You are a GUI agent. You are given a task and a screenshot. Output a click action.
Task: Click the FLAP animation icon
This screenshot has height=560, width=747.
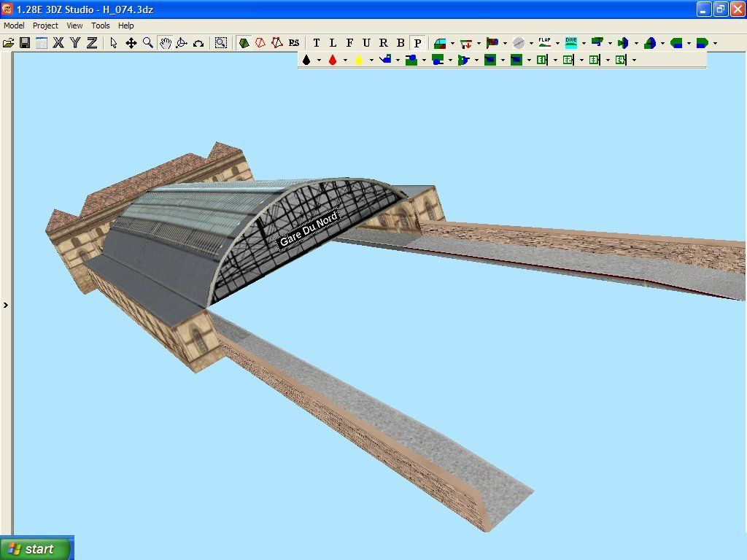coord(544,43)
